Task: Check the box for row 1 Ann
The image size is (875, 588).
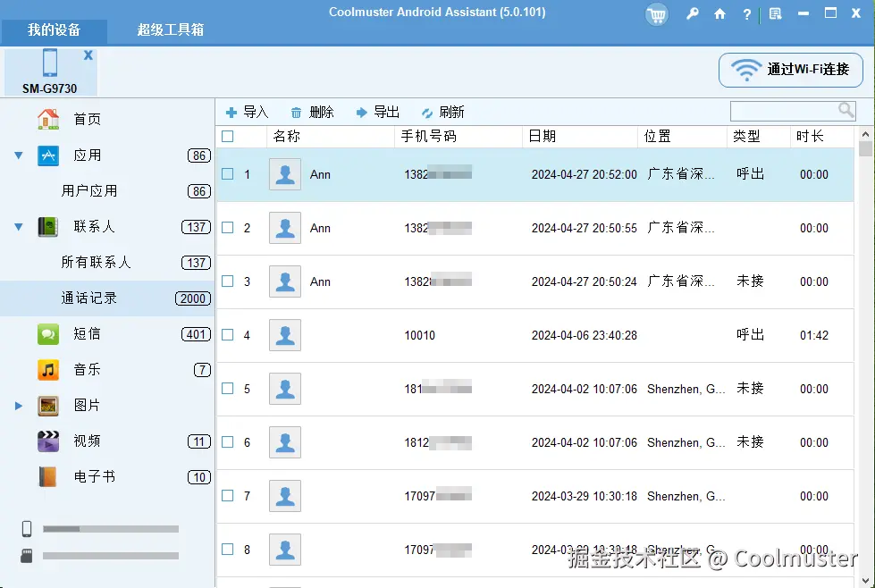Action: (228, 174)
